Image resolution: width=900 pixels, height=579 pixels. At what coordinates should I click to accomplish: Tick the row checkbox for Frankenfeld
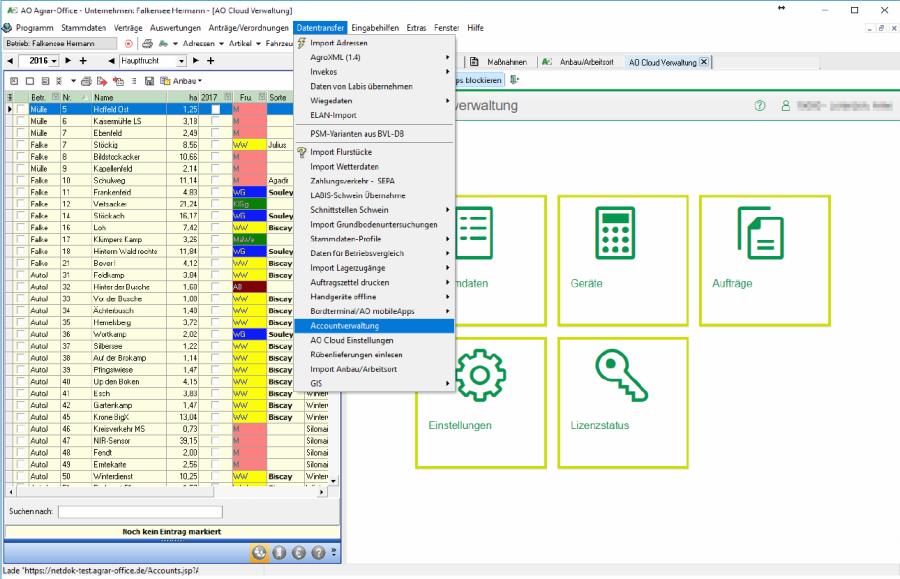coord(20,191)
